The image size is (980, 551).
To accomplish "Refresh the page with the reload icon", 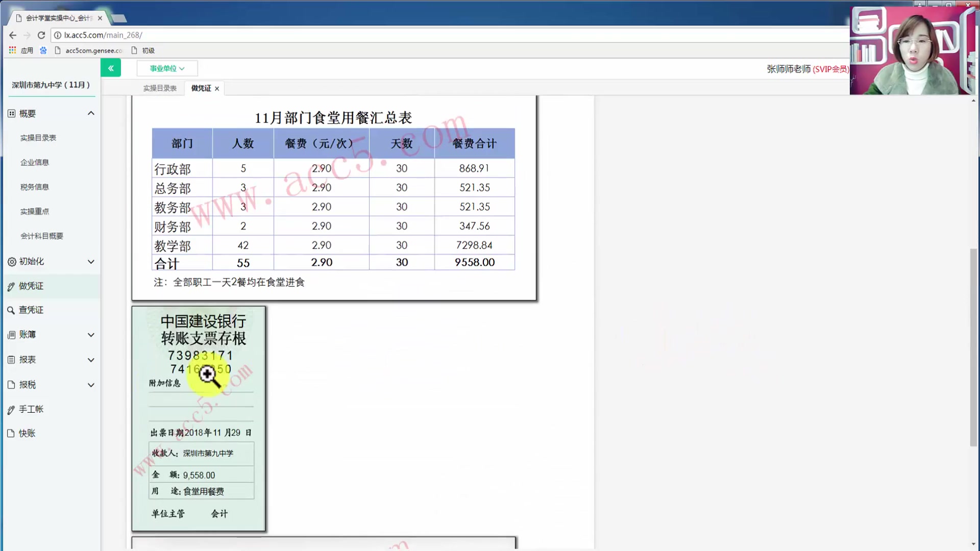I will click(x=41, y=35).
